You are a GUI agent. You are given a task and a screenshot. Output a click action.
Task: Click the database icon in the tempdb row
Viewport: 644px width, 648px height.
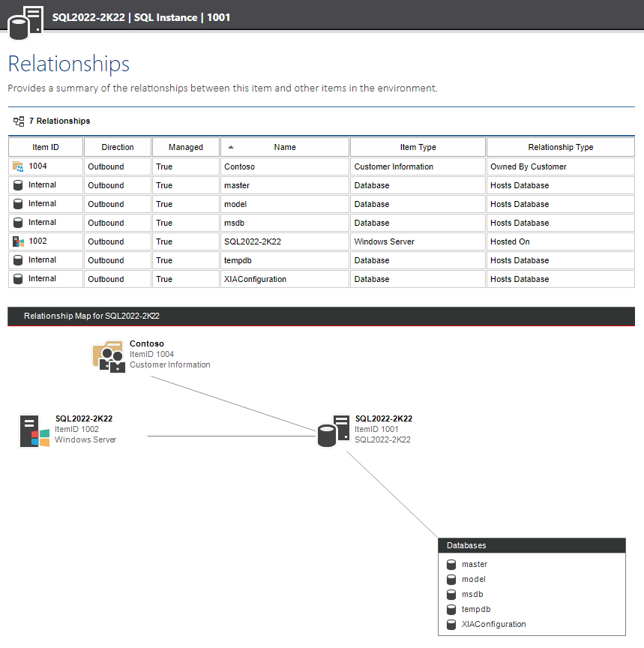[18, 260]
